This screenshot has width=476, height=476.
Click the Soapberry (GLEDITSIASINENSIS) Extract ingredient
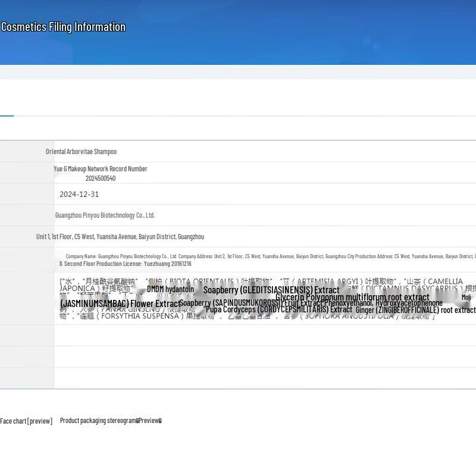click(271, 290)
